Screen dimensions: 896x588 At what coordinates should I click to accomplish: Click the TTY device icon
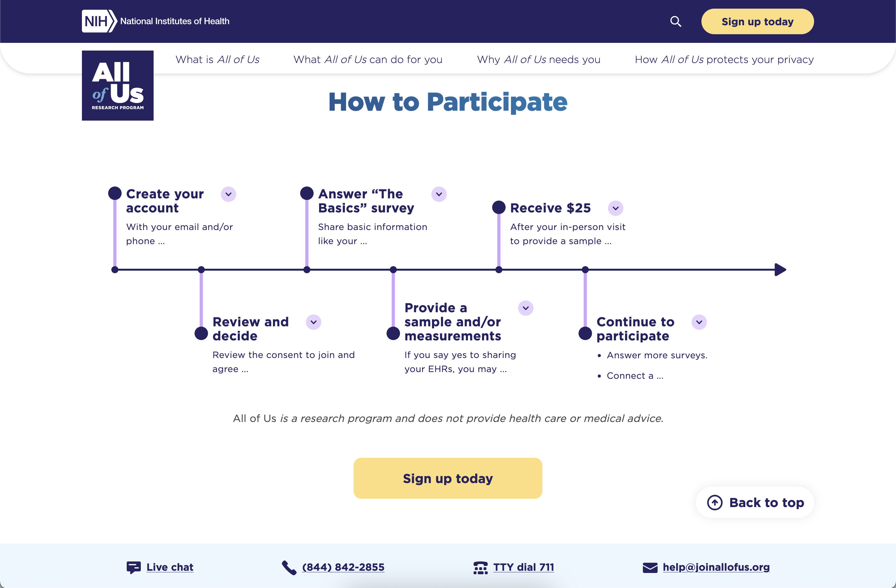(480, 567)
